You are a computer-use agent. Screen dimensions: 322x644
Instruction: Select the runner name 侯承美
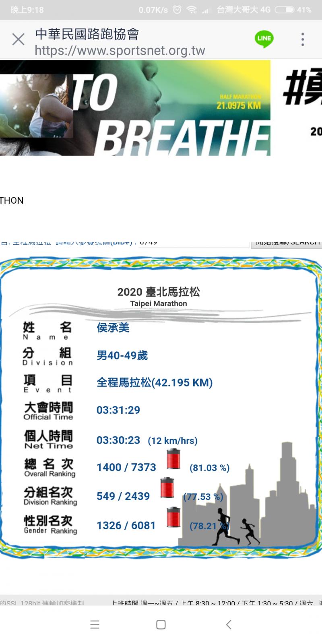click(x=113, y=328)
